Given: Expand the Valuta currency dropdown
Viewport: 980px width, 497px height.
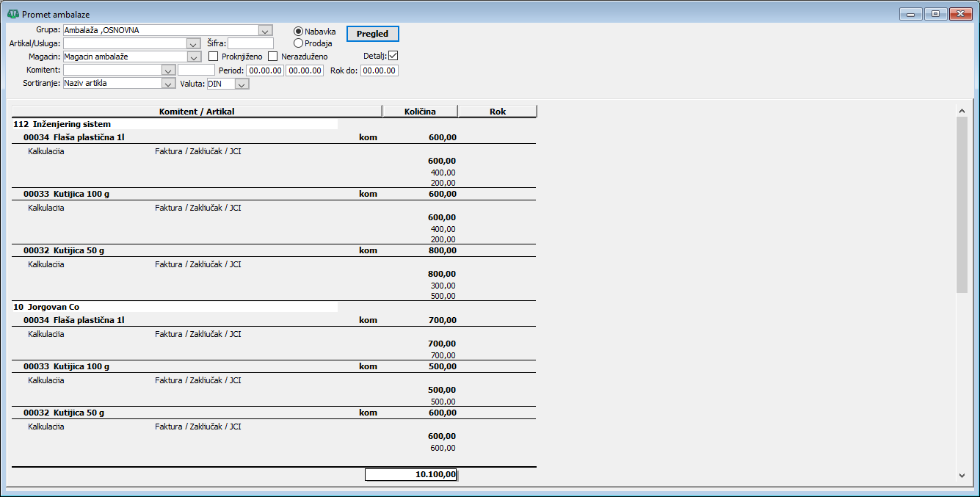Looking at the screenshot, I should pos(242,84).
